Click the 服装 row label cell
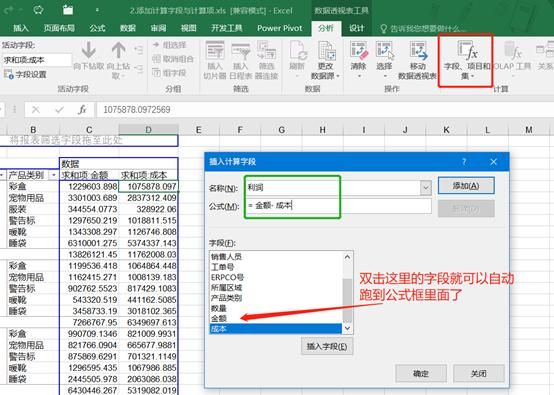The height and width of the screenshot is (395, 554). [33, 209]
